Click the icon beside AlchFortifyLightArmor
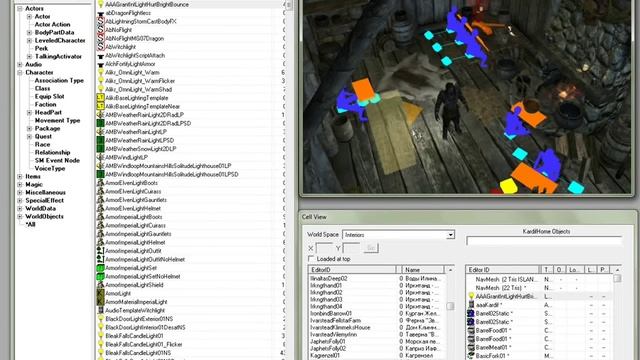This screenshot has width=640, height=360. 100,64
